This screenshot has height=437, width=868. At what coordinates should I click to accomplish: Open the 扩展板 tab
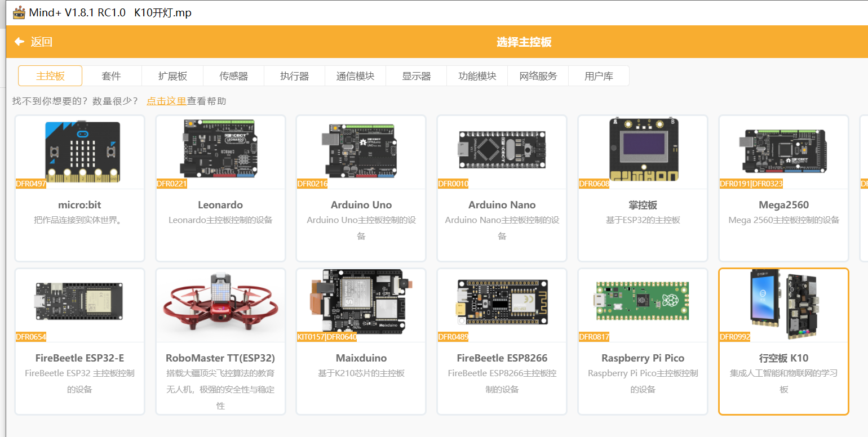pos(172,76)
